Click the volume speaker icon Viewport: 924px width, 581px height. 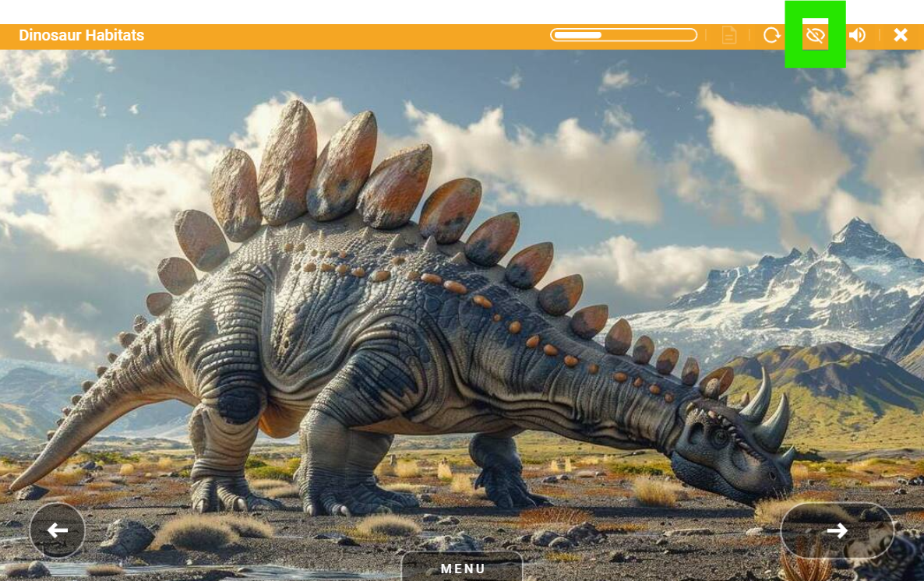pos(858,35)
